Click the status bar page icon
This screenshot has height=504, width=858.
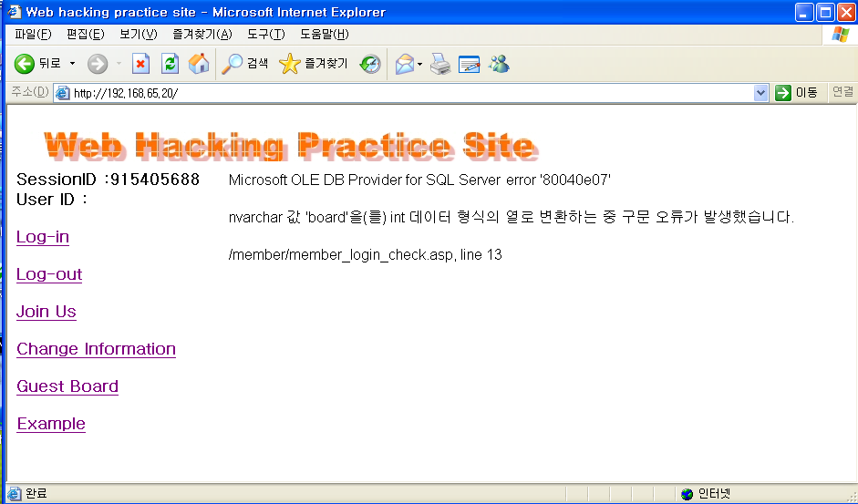(15, 494)
